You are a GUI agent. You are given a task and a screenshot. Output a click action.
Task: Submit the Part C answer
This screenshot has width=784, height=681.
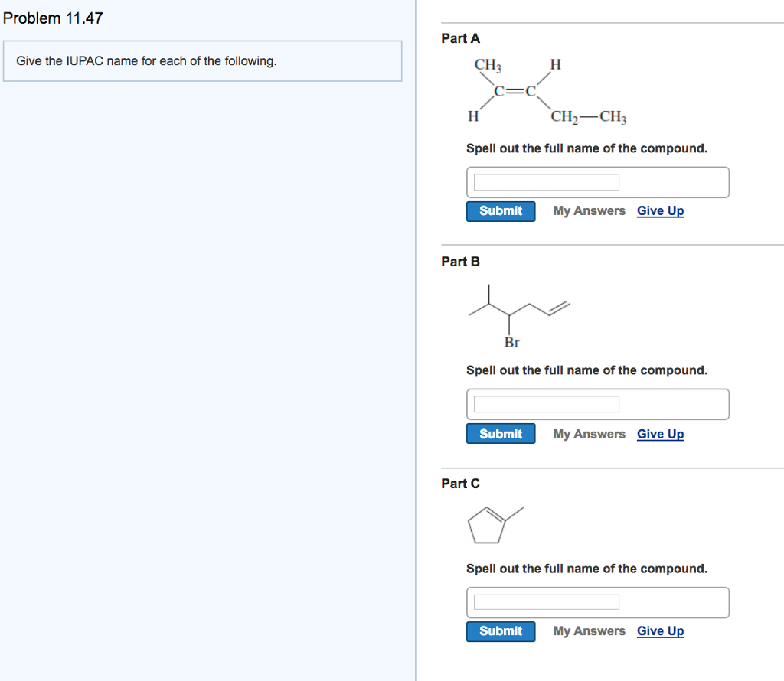(x=501, y=631)
